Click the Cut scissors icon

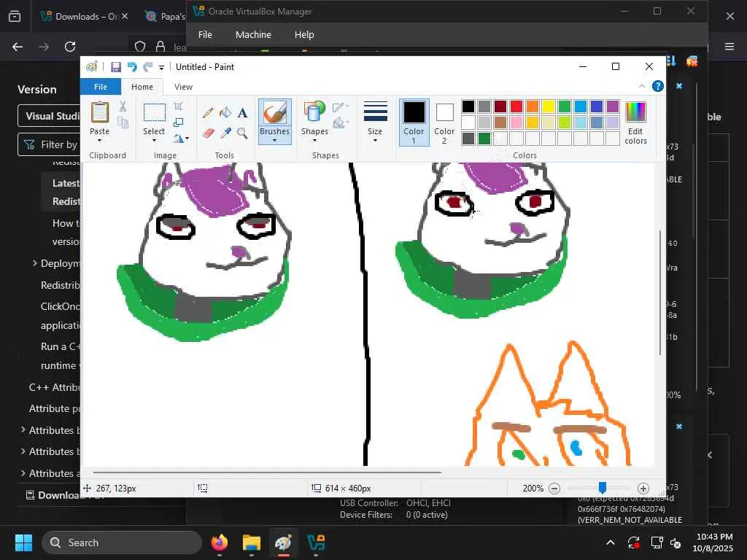coord(123,106)
